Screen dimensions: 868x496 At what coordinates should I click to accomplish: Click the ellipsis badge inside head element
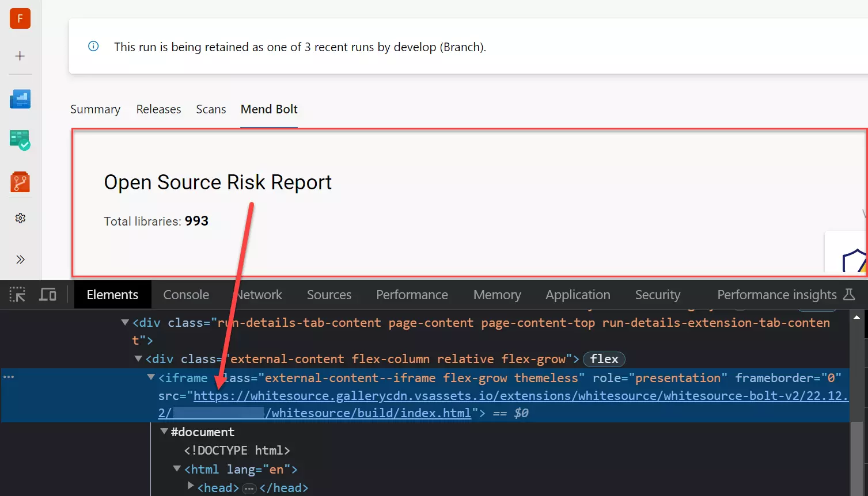[x=249, y=489]
